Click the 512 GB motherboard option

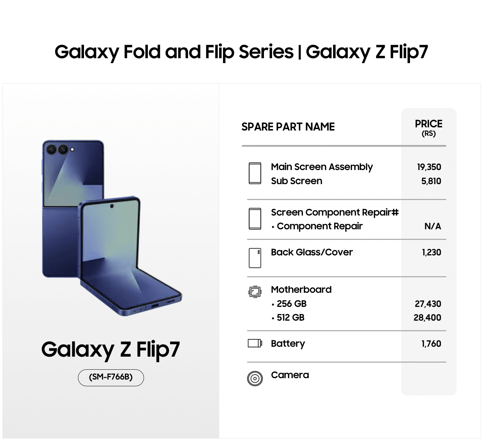pyautogui.click(x=290, y=317)
